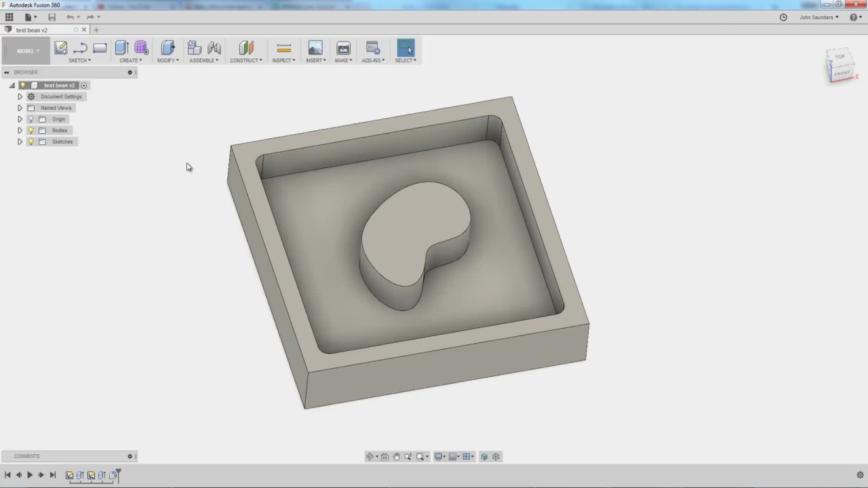Open the Scripts and Add-Ins icon
868x488 pixels.
373,47
